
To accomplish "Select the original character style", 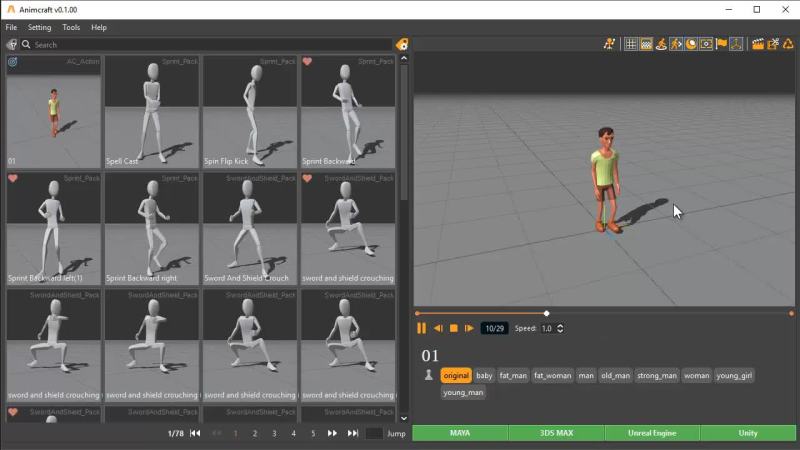I will 456,376.
